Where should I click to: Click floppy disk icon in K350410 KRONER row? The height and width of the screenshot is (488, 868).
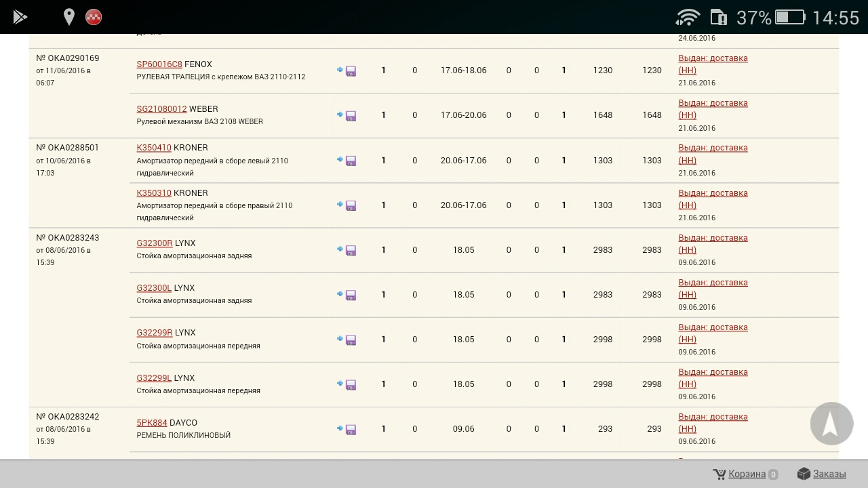[x=351, y=161]
